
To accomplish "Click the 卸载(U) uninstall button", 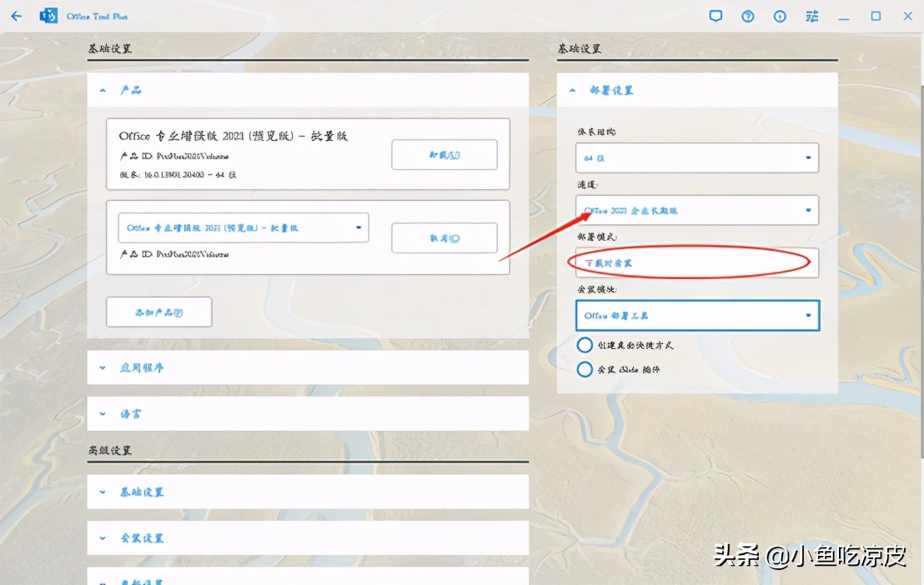I will [x=444, y=155].
